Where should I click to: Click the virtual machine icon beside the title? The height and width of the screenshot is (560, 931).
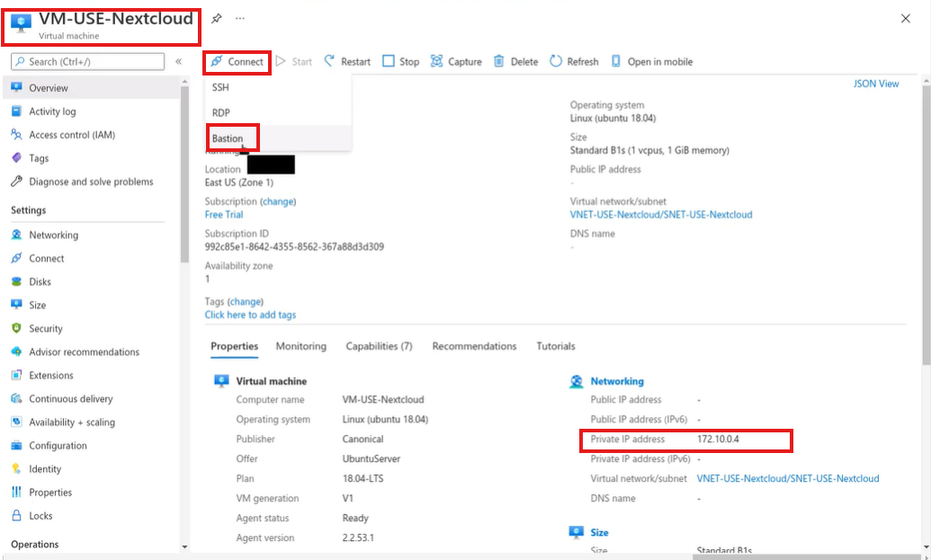tap(22, 23)
